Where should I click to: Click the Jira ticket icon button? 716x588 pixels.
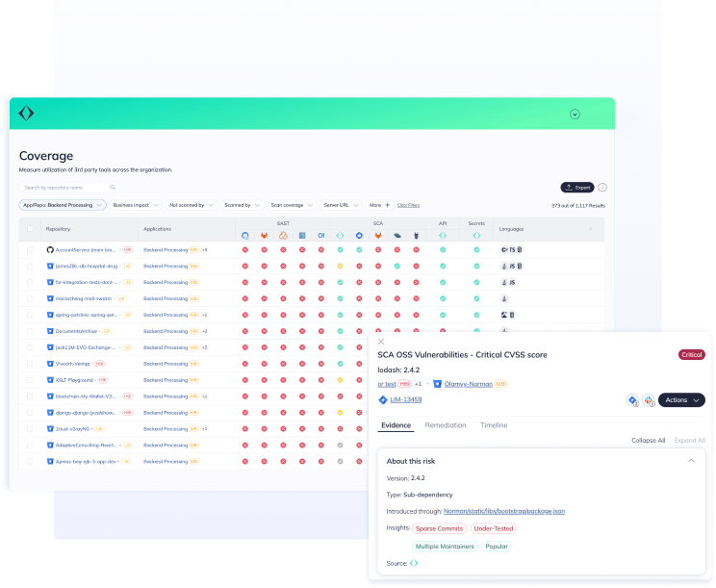[x=632, y=400]
